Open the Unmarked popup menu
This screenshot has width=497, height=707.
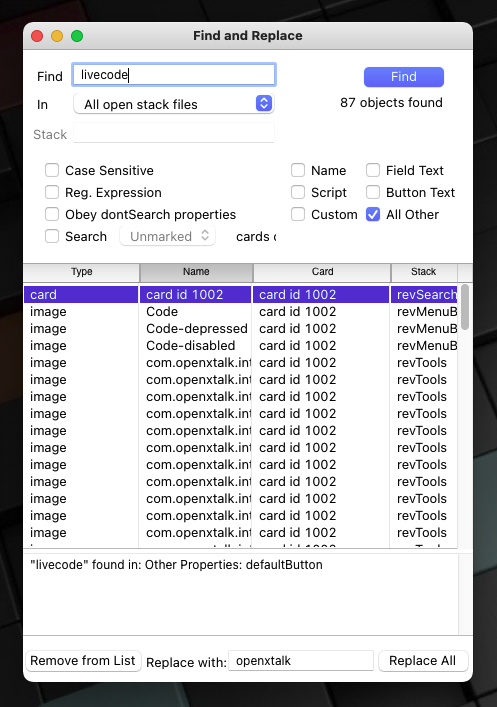tap(167, 236)
